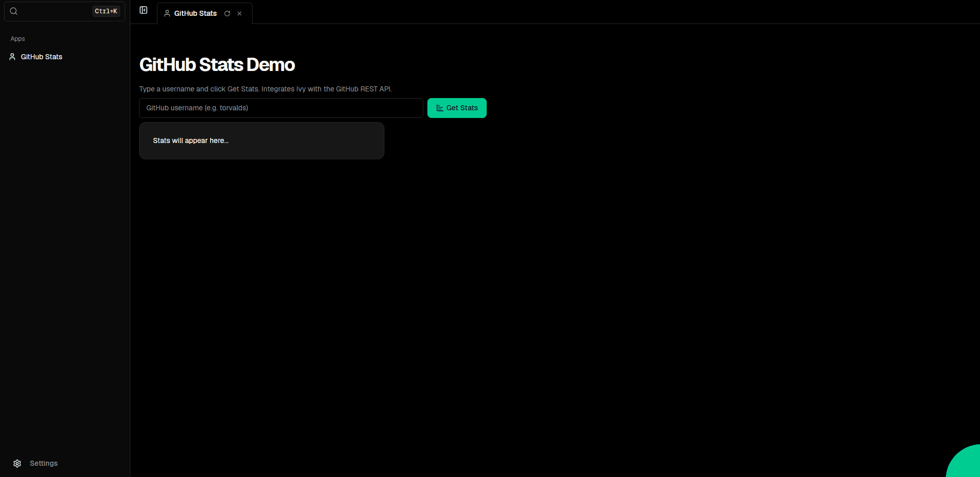Image resolution: width=980 pixels, height=477 pixels.
Task: Open Settings from the sidebar
Action: click(44, 463)
